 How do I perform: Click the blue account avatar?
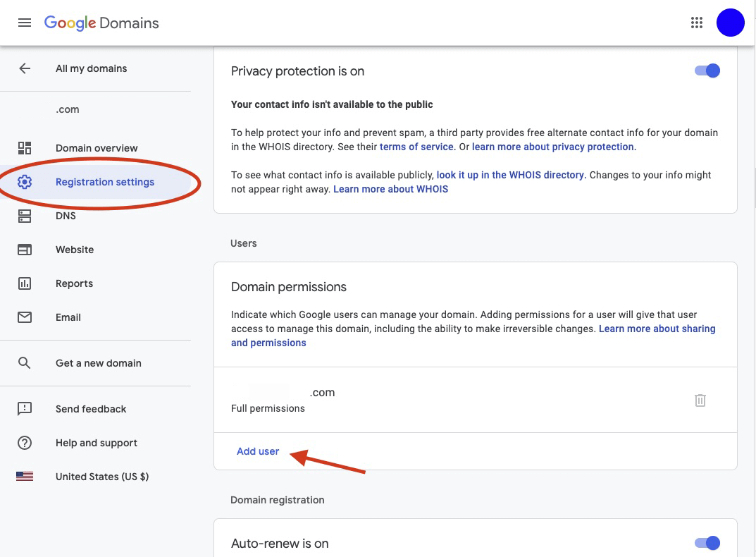tap(730, 23)
